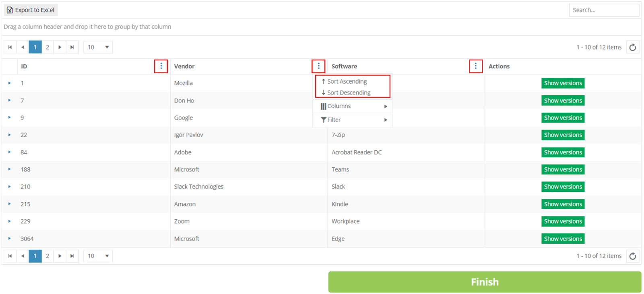
Task: Open the Software column options menu
Action: [x=475, y=66]
